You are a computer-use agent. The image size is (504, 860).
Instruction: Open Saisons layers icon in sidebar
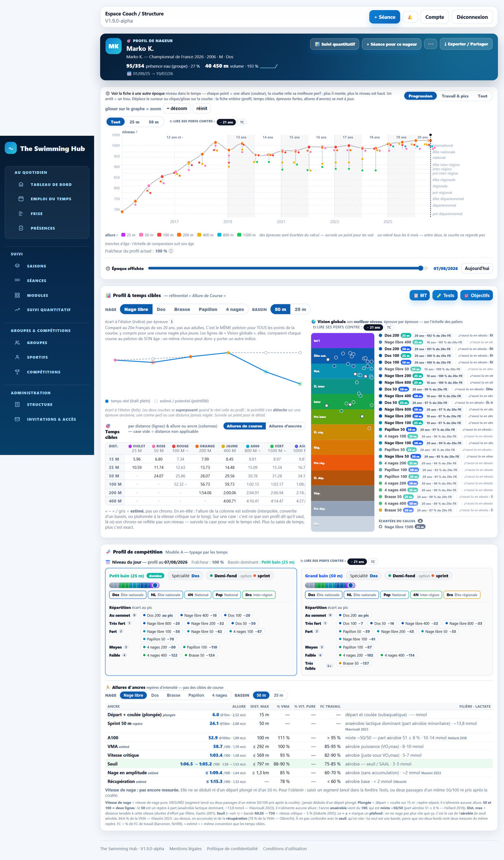tap(17, 266)
